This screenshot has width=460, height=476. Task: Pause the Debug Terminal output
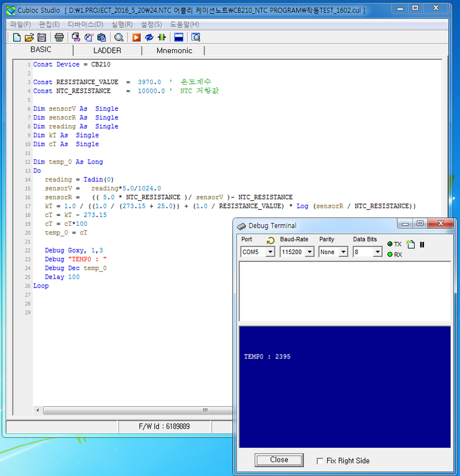point(421,245)
